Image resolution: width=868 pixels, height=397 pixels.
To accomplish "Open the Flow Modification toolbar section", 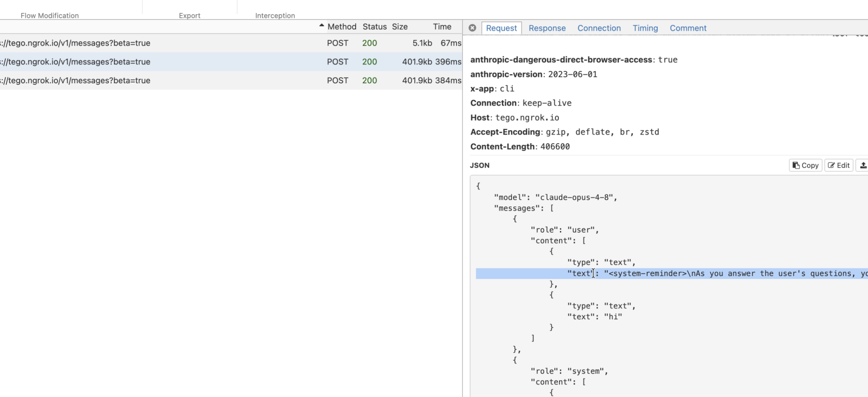I will (x=50, y=15).
